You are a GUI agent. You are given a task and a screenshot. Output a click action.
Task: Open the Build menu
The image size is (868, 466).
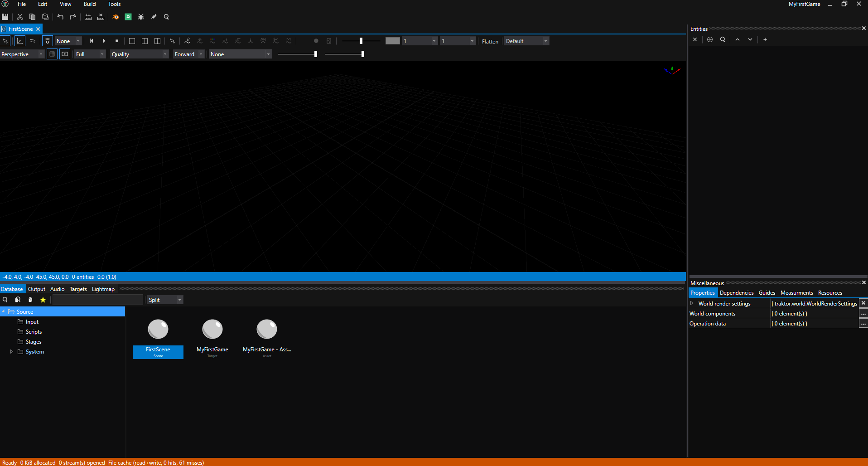click(89, 4)
